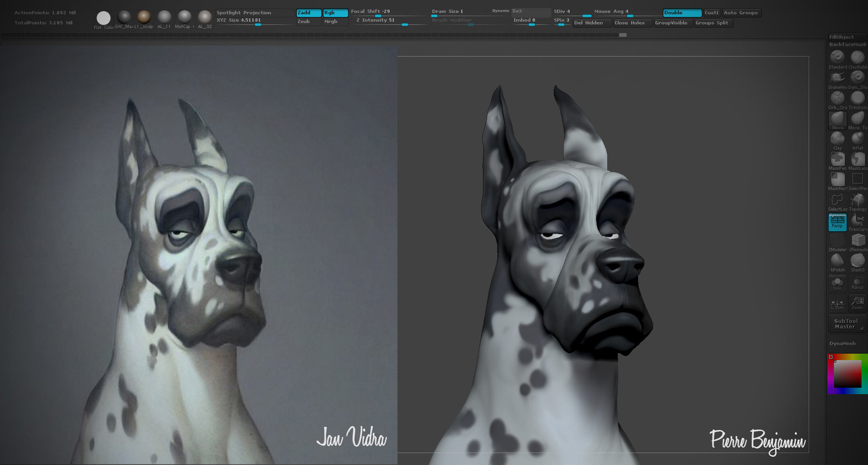Toggle the Rgb paint mode
The width and height of the screenshot is (868, 465).
coord(335,12)
